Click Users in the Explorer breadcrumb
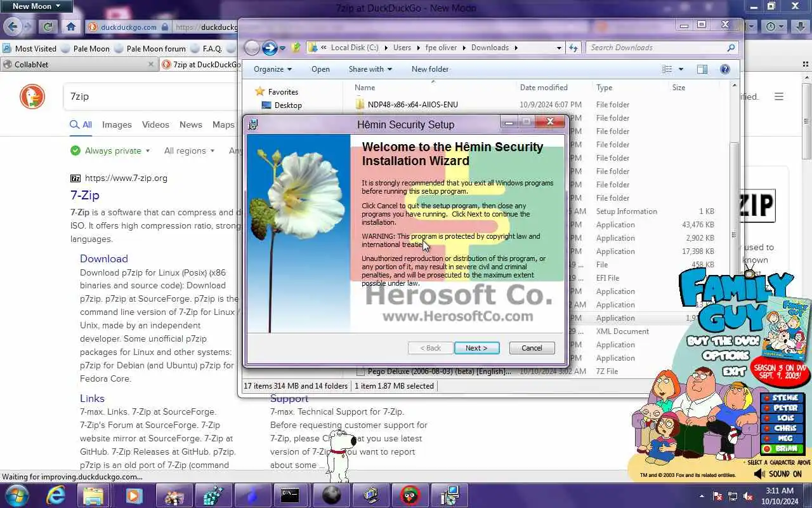Viewport: 812px width, 508px height. 402,48
